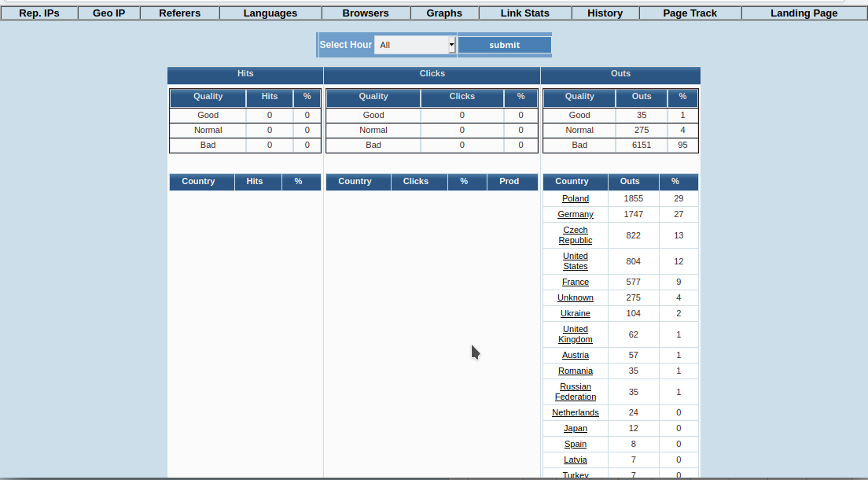Viewport: 868px width, 480px height.
Task: Click the Bad outs percentage 95
Action: [682, 145]
